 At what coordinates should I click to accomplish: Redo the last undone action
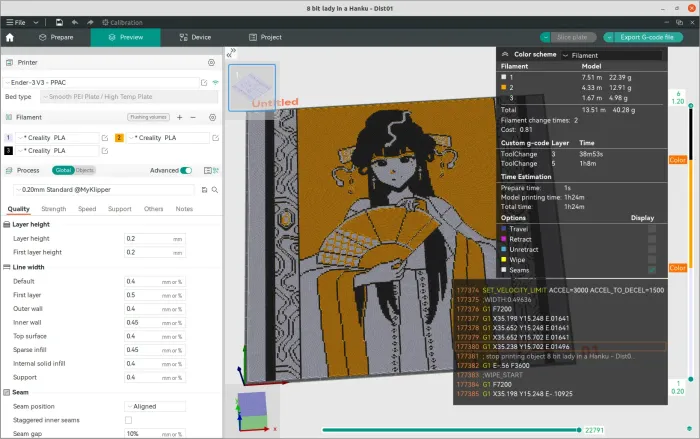(90, 22)
